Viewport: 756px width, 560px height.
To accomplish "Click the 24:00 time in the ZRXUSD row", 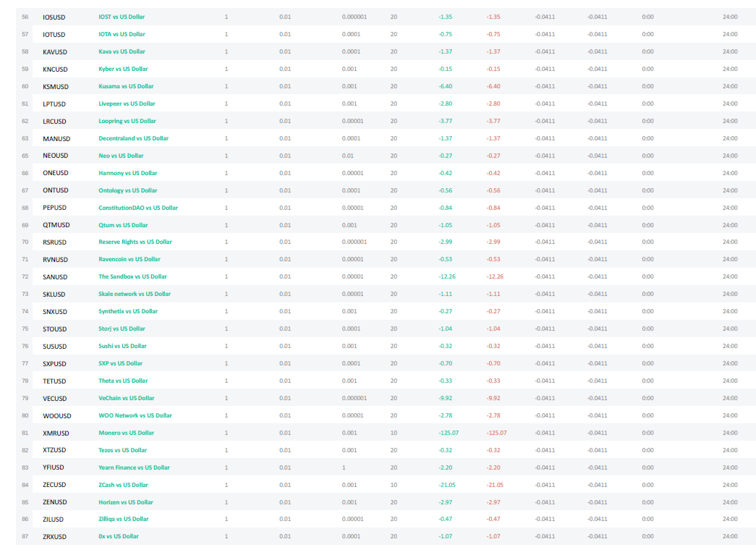I will (730, 536).
